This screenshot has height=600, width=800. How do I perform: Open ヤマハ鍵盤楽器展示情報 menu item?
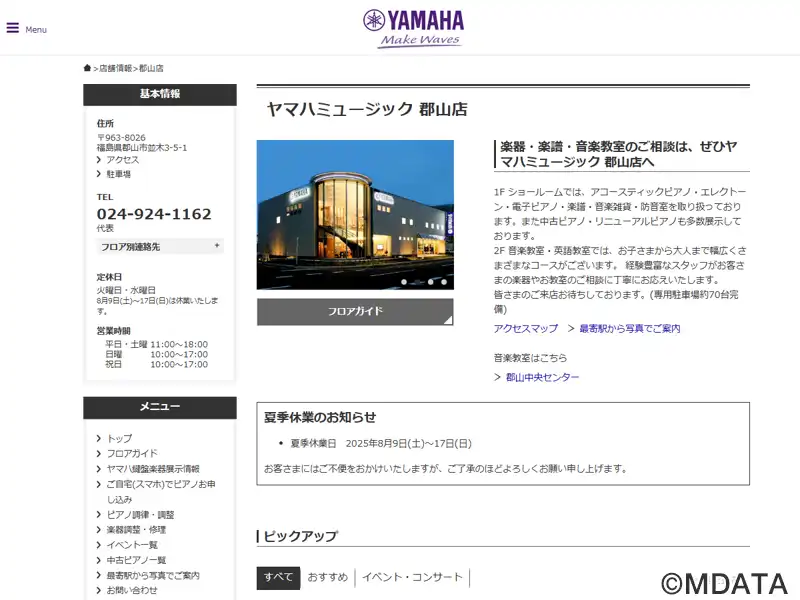[153, 468]
